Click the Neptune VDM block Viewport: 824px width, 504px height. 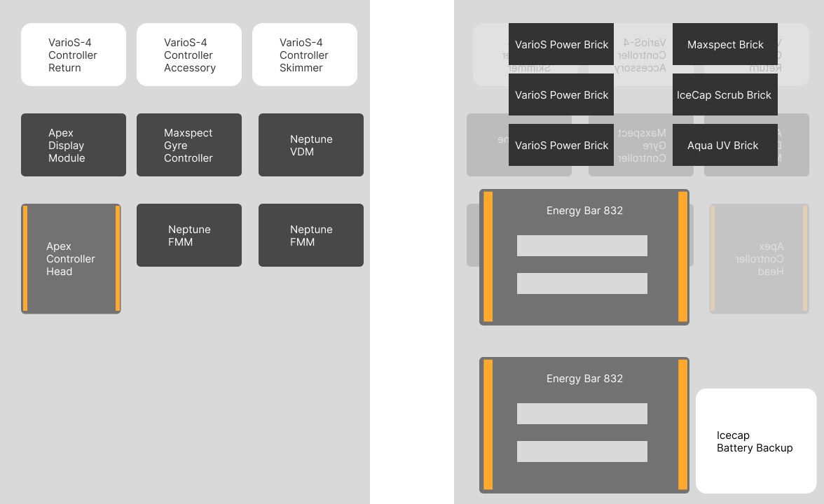pos(311,145)
